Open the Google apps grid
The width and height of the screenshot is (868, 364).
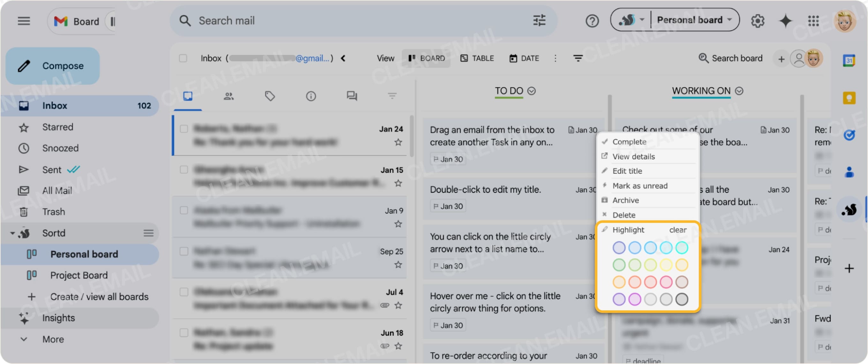click(x=814, y=21)
